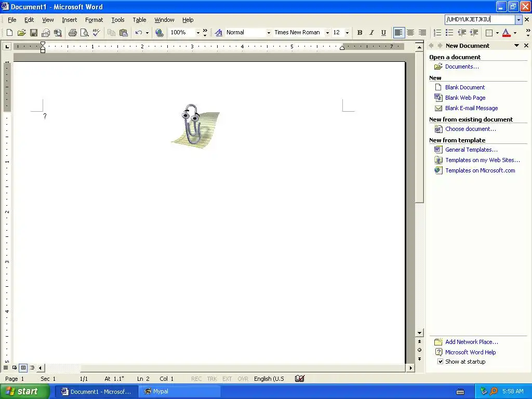Click Add Network Place link
532x399 pixels.
point(472,342)
